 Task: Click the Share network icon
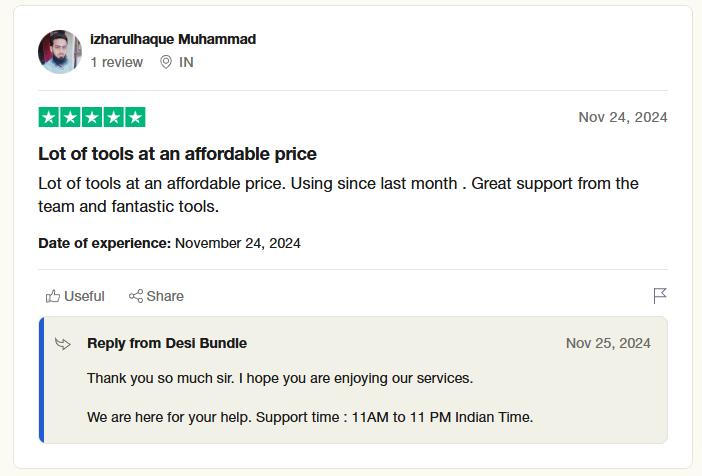pos(136,296)
